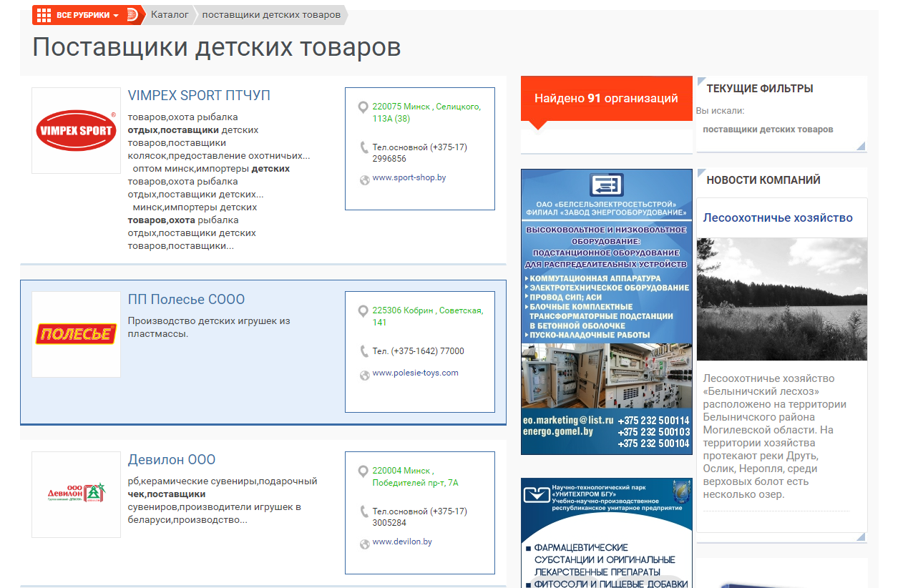The image size is (918, 588).
Task: Click the Поставщики детских товаров page heading
Action: tap(217, 47)
